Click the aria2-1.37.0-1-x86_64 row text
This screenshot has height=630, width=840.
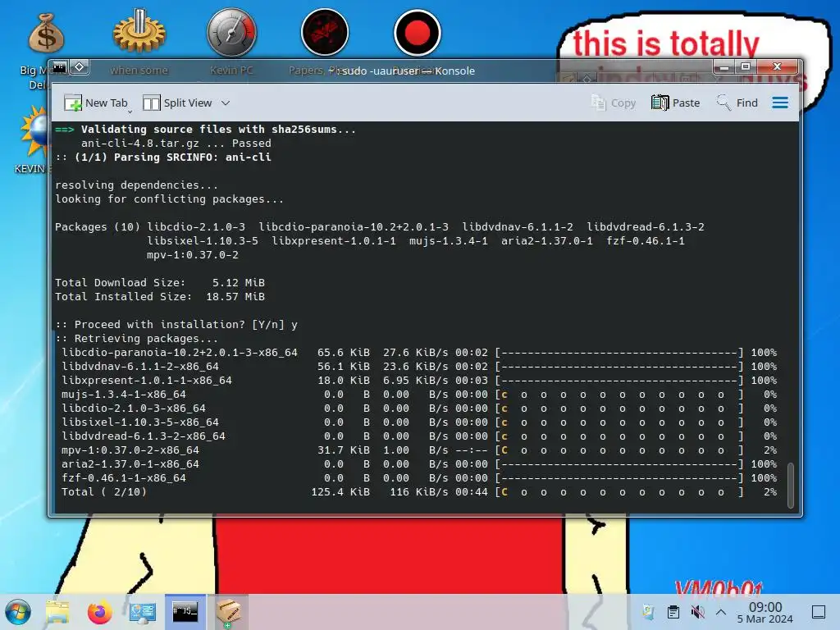(x=130, y=464)
